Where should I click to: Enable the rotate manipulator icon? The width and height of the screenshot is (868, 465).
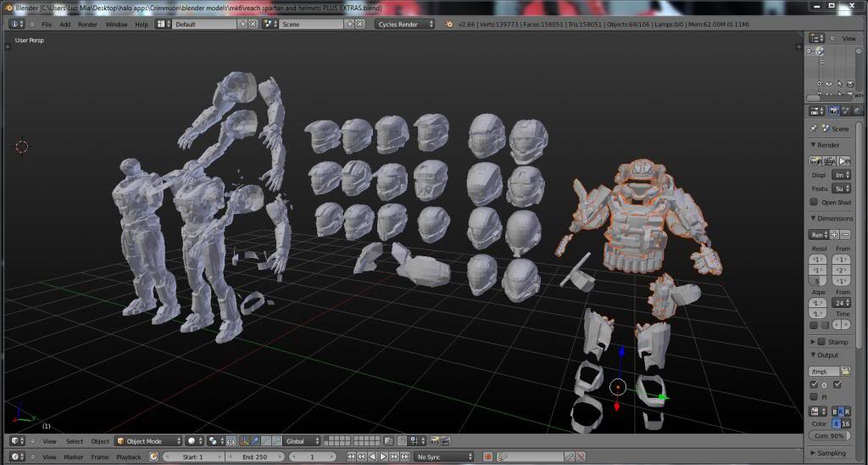pyautogui.click(x=265, y=441)
